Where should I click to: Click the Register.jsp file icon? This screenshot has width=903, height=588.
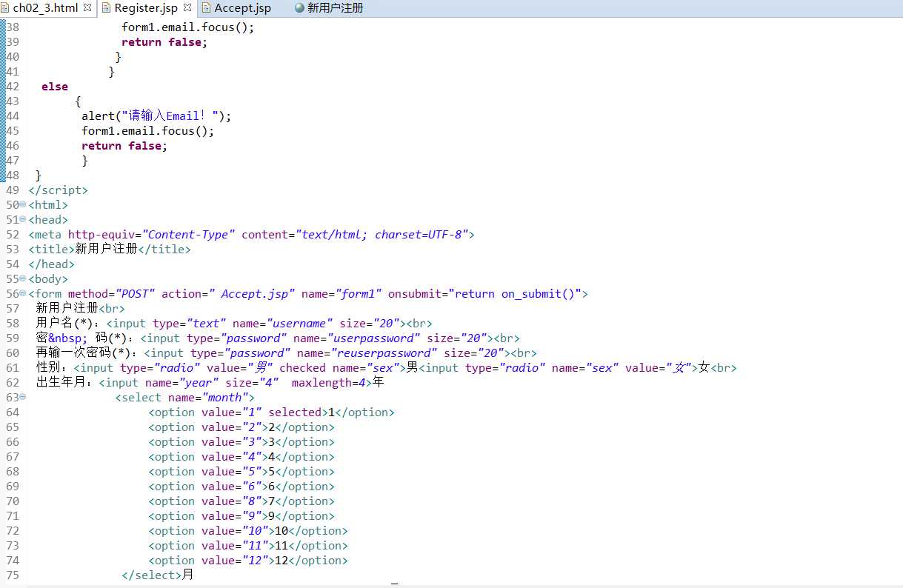(107, 8)
